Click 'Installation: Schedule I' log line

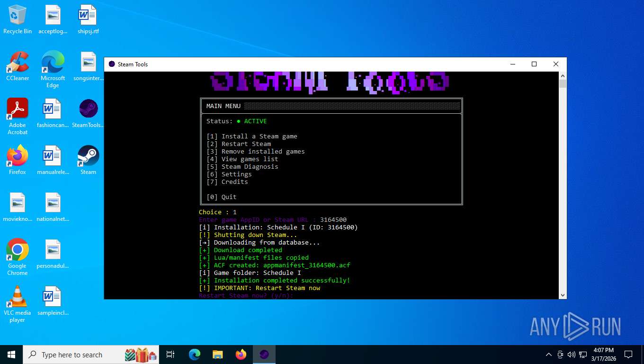278,227
